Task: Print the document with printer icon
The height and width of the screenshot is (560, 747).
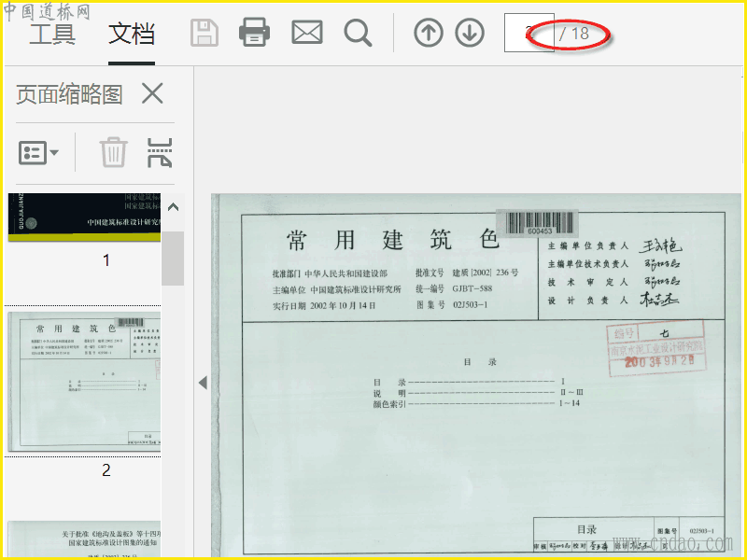Action: 254,33
